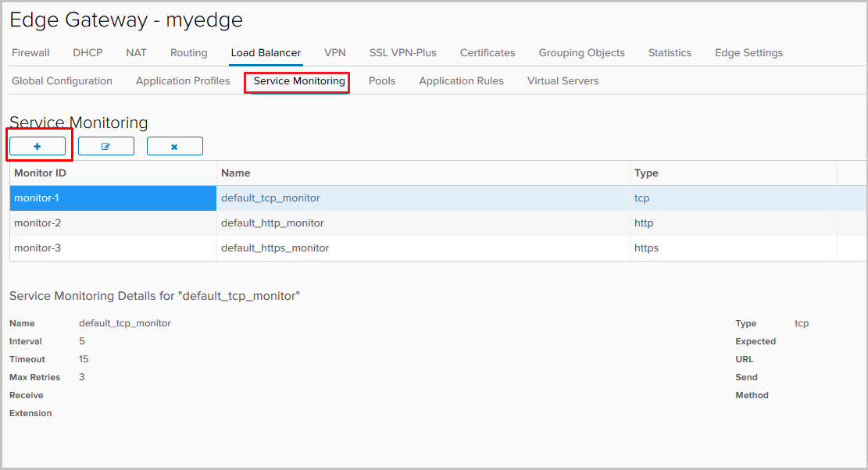Open the Certificates tab
This screenshot has width=868, height=470.
487,52
